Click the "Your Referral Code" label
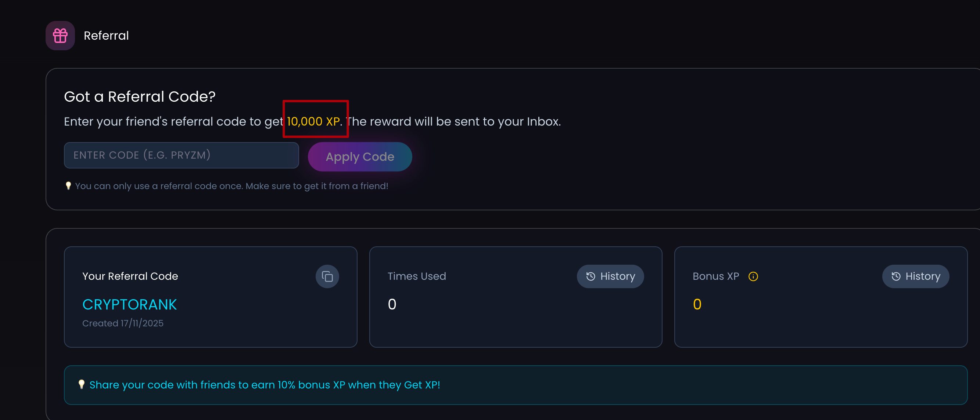Image resolution: width=980 pixels, height=420 pixels. click(x=130, y=276)
